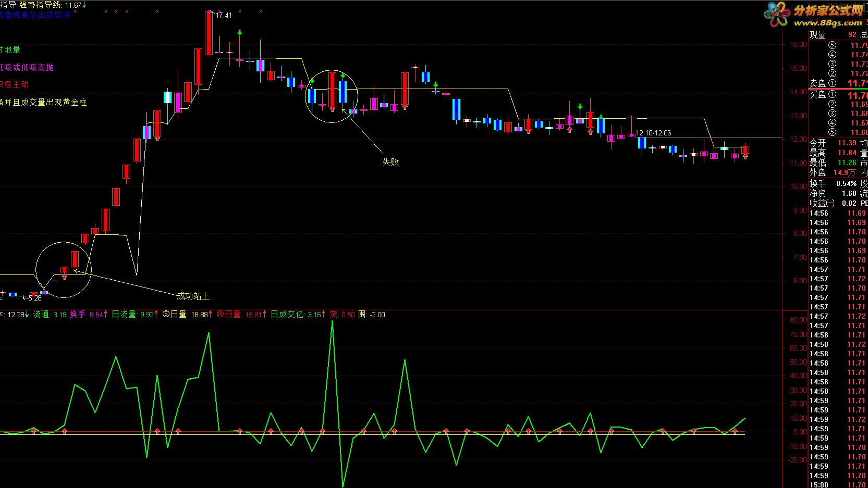
Task: Select the 日成交亿 3.16 indicator value
Action: 298,315
